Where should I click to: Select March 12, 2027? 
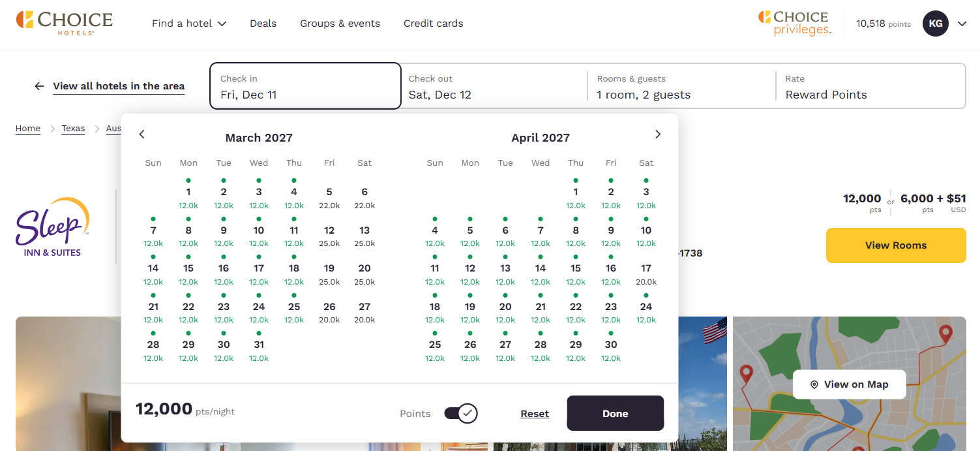(x=329, y=231)
